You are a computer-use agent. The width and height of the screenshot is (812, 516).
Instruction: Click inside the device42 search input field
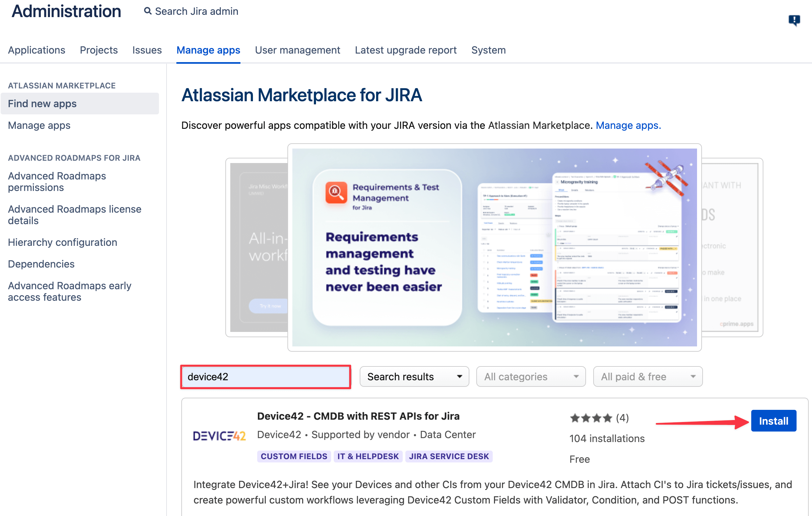point(265,377)
